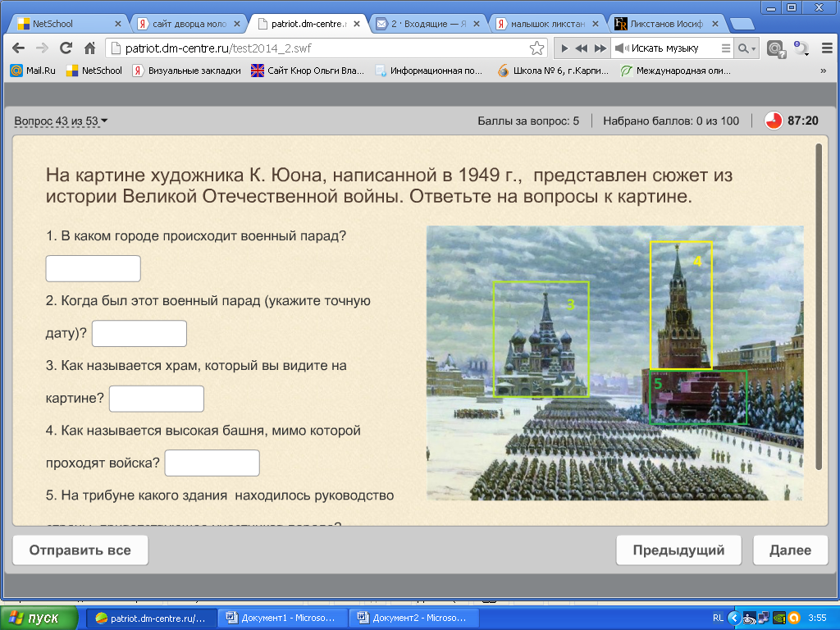Reload the page with the refresh icon
This screenshot has width=840, height=630.
(66, 48)
